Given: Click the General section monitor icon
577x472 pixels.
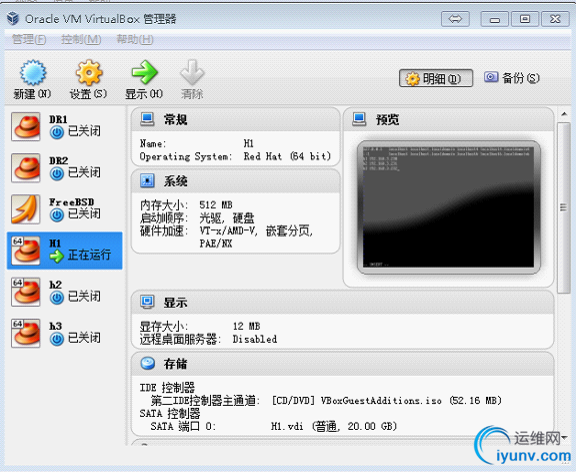Looking at the screenshot, I should point(147,119).
